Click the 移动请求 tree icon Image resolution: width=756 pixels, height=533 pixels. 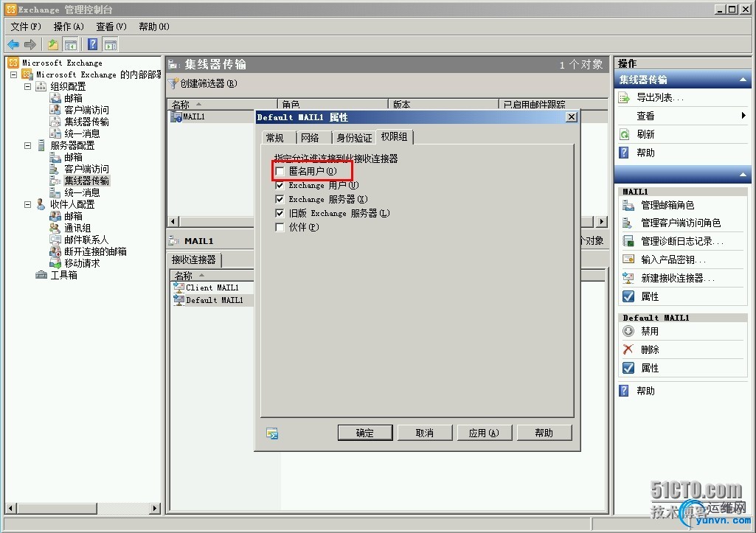[55, 263]
